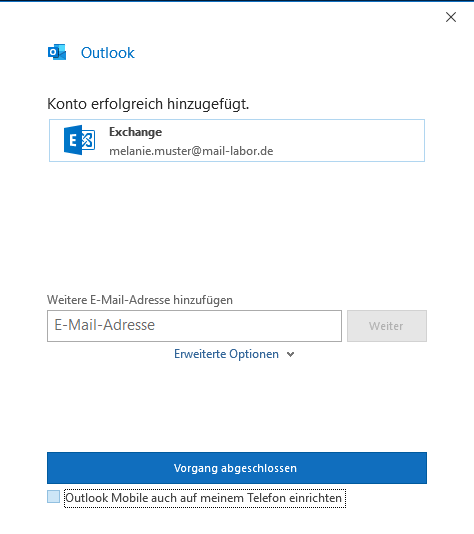The width and height of the screenshot is (474, 534).
Task: Click the 'Konto erfolgreich hinzugefügt.' heading
Action: (x=148, y=104)
